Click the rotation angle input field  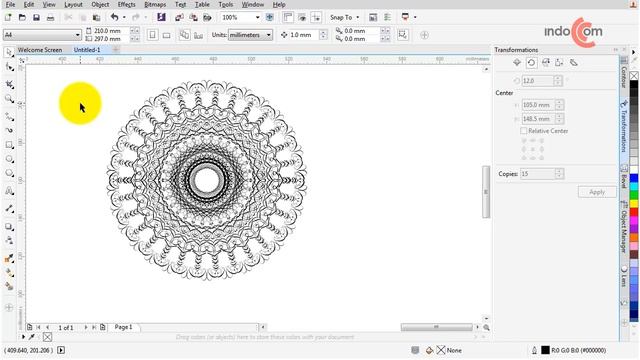tap(538, 81)
